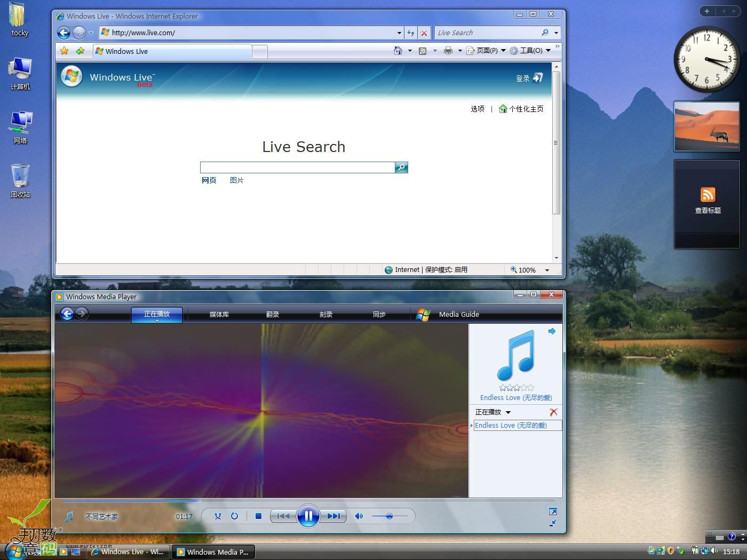This screenshot has height=560, width=747.
Task: Skip to the previous track
Action: pos(283,516)
